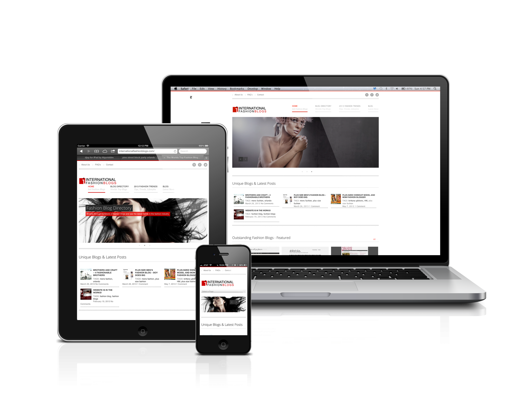The image size is (532, 399).
Task: Click the International Fashion Blogs logo
Action: (x=255, y=110)
